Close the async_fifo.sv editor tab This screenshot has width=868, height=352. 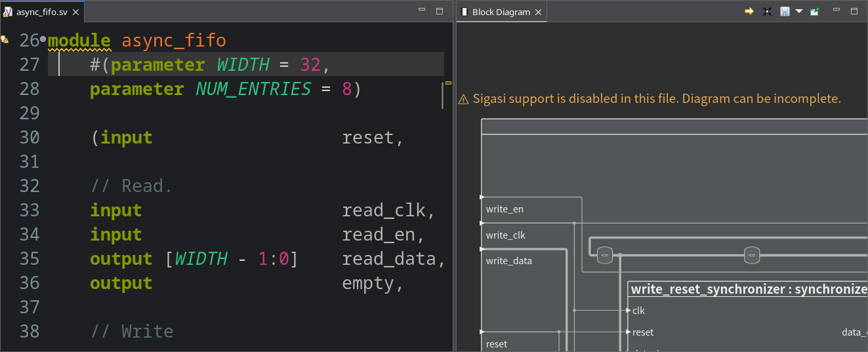coord(75,12)
